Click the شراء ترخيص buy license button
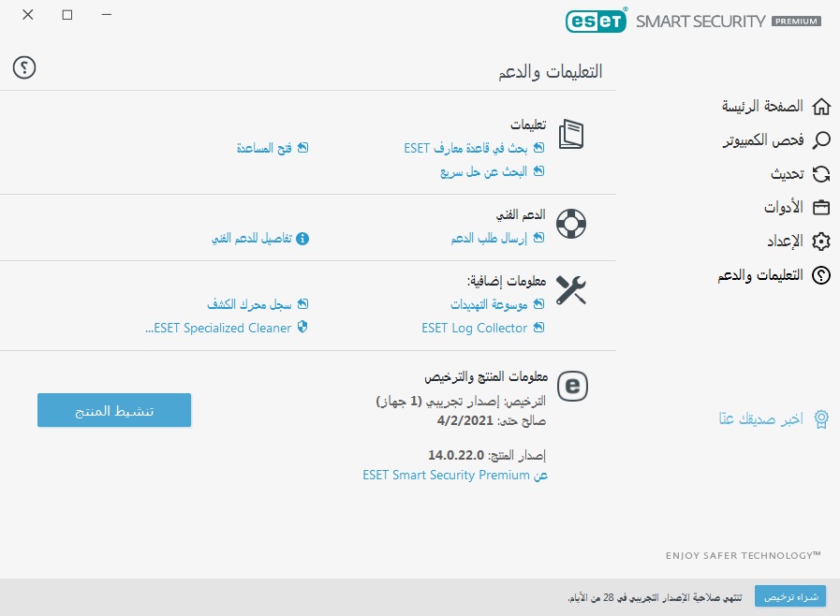This screenshot has width=840, height=616. click(790, 596)
